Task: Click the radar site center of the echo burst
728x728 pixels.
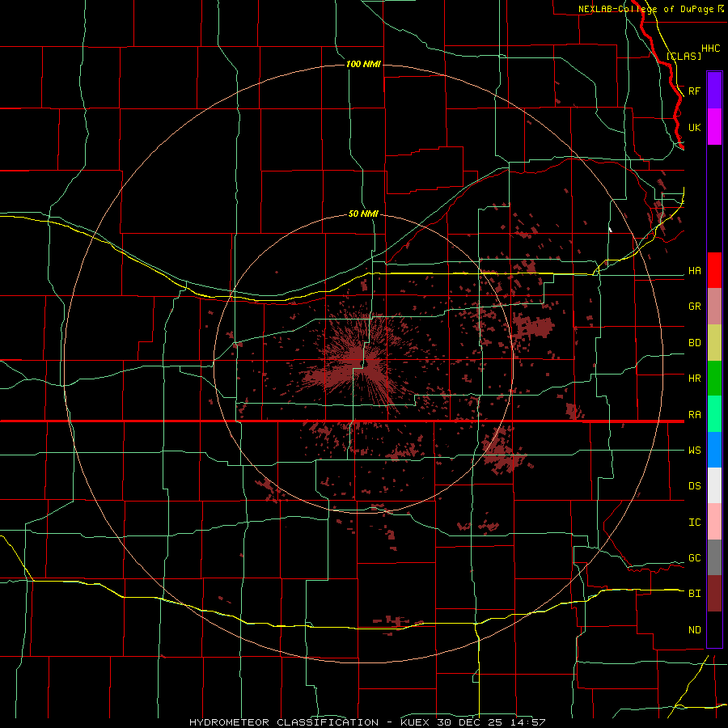Action: 365,363
